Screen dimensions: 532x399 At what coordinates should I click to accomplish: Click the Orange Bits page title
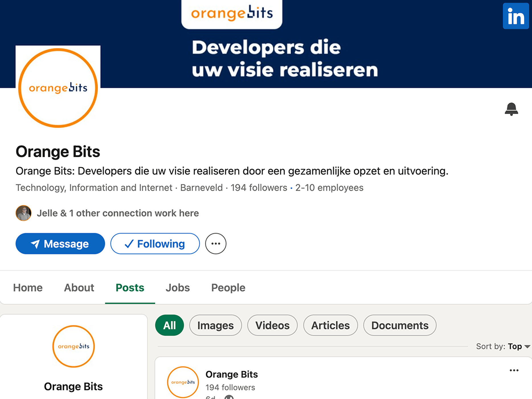click(58, 152)
